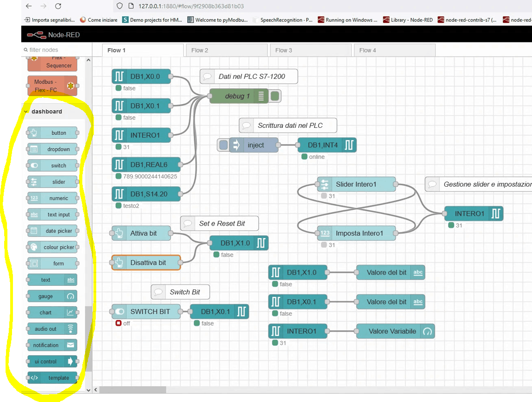Switch to the Flow 2 tab
The height and width of the screenshot is (402, 532).
(x=227, y=50)
